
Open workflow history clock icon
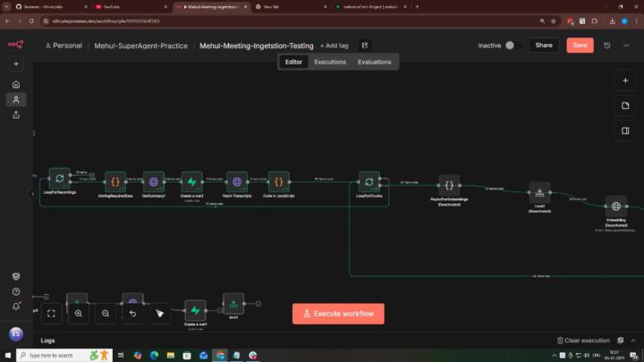(607, 46)
